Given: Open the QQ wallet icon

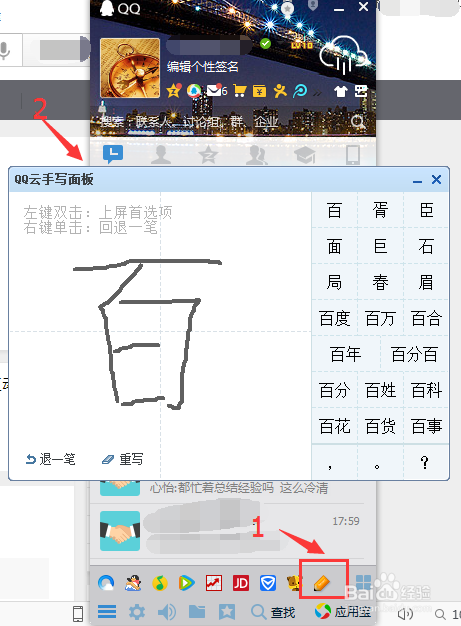Looking at the screenshot, I should click(x=259, y=91).
